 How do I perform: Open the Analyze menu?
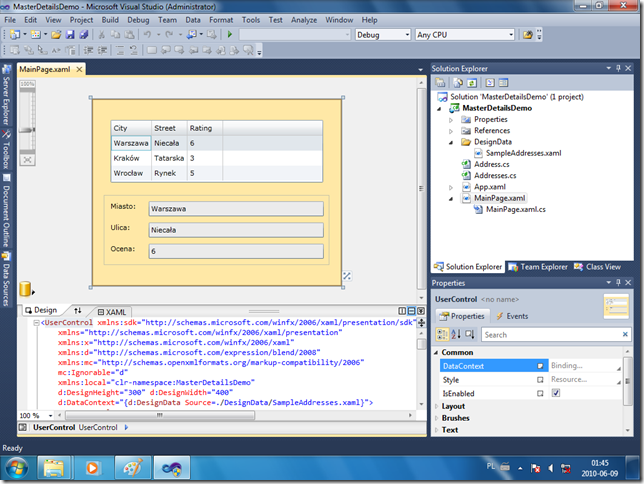304,20
